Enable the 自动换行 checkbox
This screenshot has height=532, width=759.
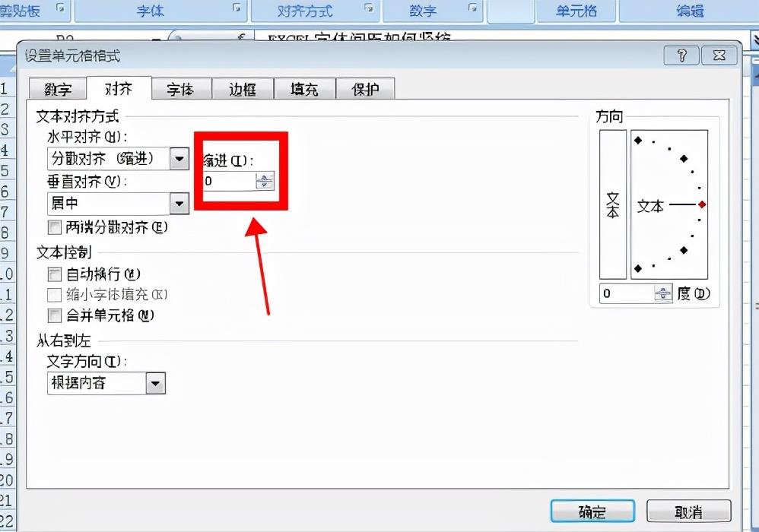[x=55, y=274]
